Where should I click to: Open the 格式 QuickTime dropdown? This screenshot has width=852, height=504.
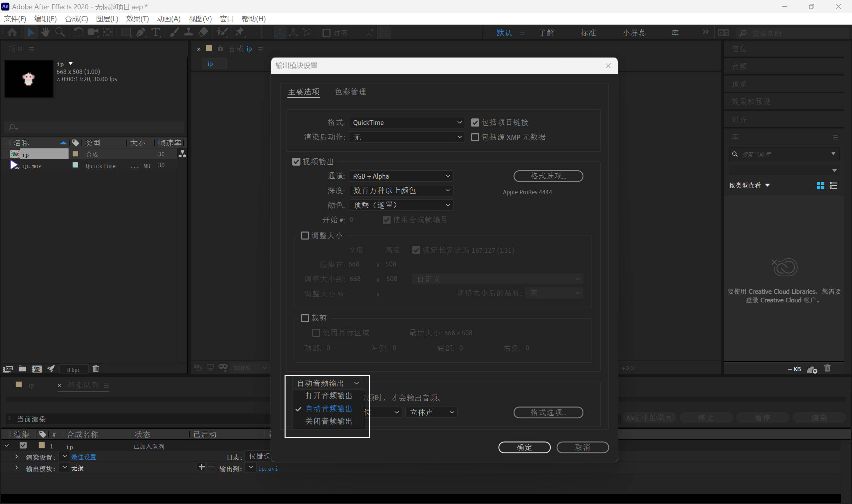coord(406,123)
